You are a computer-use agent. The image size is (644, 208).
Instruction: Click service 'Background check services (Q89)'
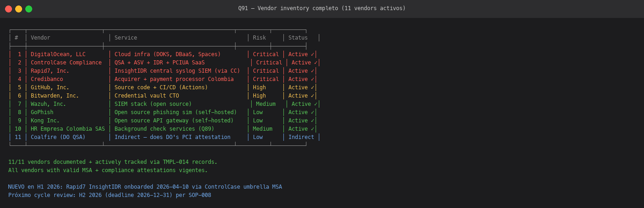click(x=164, y=129)
